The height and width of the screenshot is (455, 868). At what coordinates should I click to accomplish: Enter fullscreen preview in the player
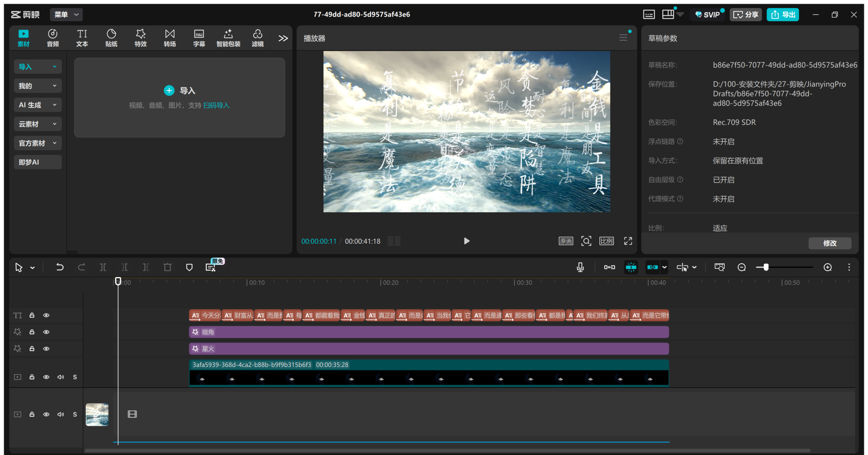[628, 241]
